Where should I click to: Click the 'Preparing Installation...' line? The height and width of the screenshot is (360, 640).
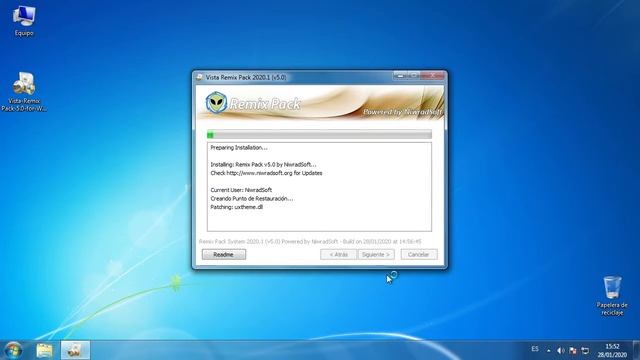point(239,147)
